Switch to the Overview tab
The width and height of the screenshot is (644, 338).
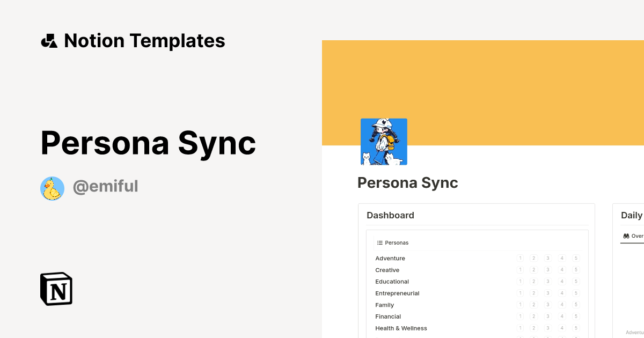click(633, 236)
